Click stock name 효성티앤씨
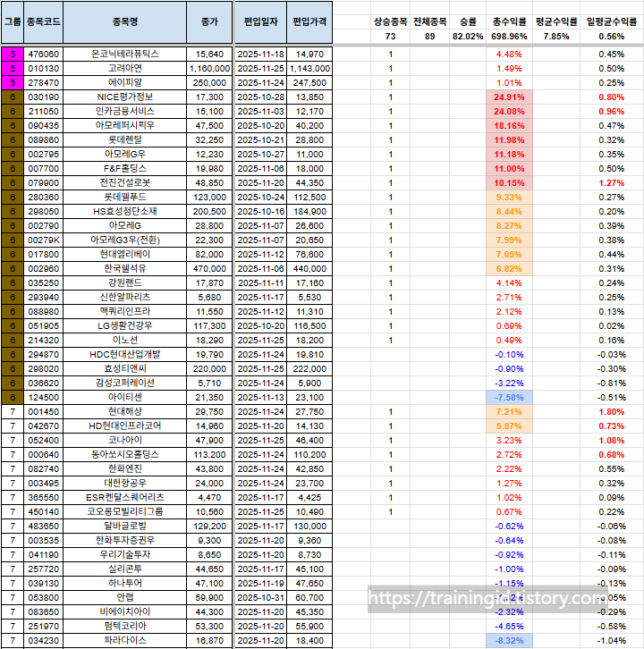Viewport: 644px width, 649px height. click(124, 369)
